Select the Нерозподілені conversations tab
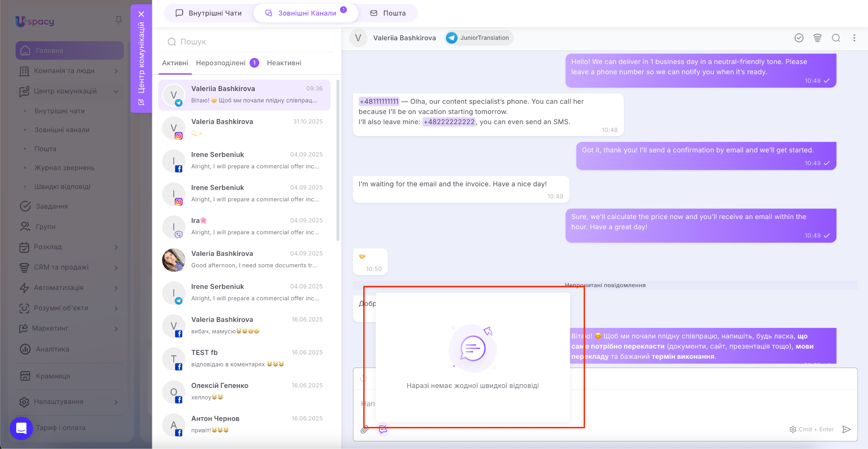The width and height of the screenshot is (868, 449). 221,63
